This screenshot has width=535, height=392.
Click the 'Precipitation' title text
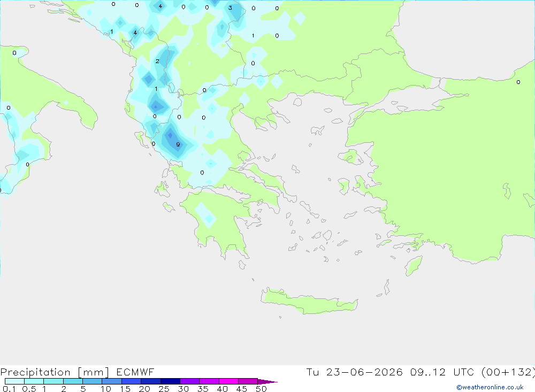click(x=35, y=372)
